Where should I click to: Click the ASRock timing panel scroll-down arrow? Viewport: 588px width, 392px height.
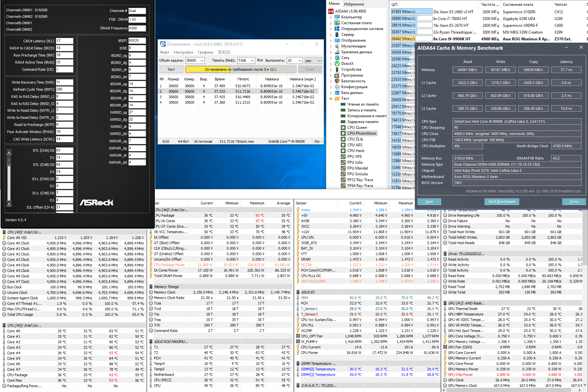[x=9, y=204]
